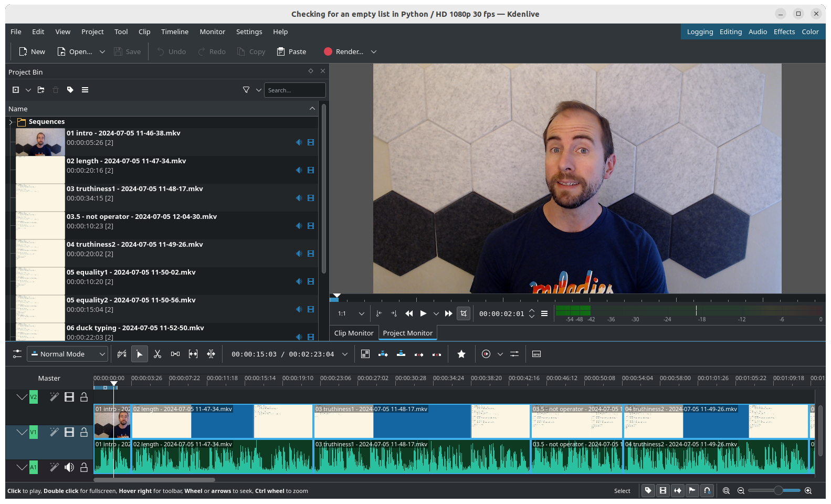831x504 pixels.
Task: Toggle show video thumbnails film icon
Action: pyautogui.click(x=663, y=490)
